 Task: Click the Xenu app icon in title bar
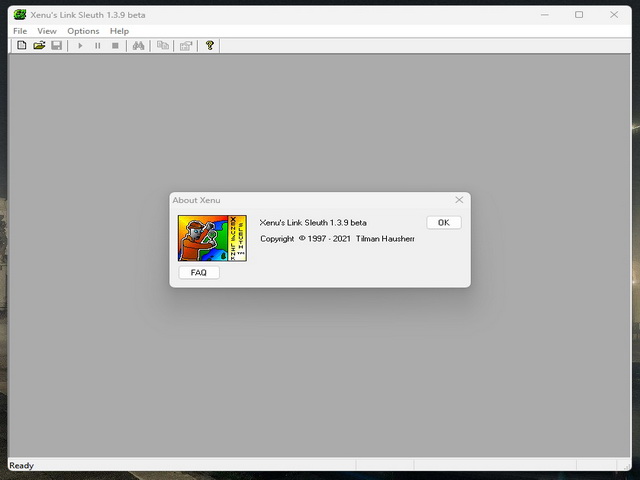point(20,15)
